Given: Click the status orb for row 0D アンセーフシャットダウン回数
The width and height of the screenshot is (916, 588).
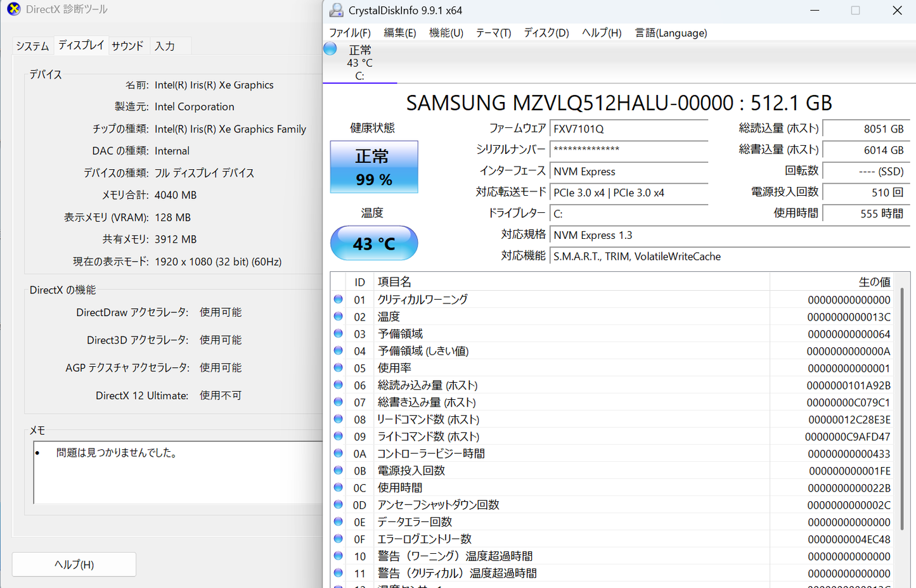Looking at the screenshot, I should [x=339, y=504].
